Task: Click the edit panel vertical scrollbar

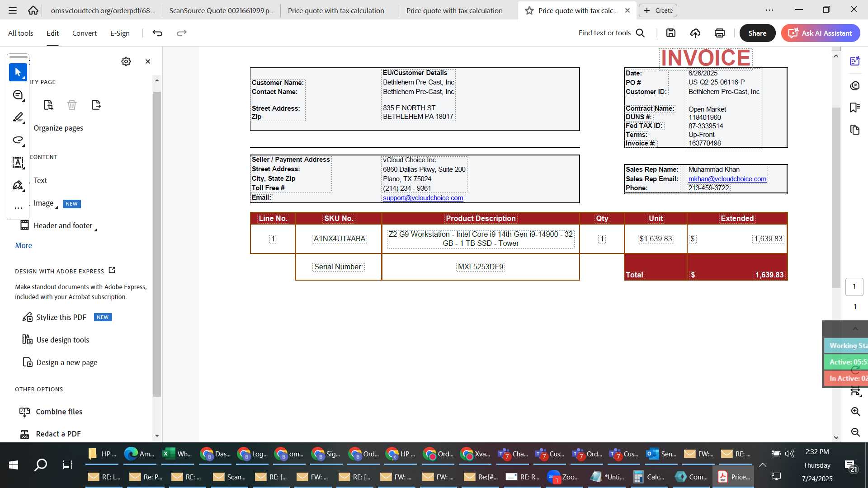Action: (157, 244)
